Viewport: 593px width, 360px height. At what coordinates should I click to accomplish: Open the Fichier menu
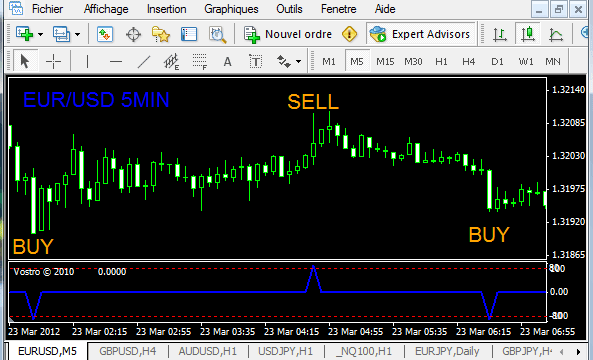[47, 9]
